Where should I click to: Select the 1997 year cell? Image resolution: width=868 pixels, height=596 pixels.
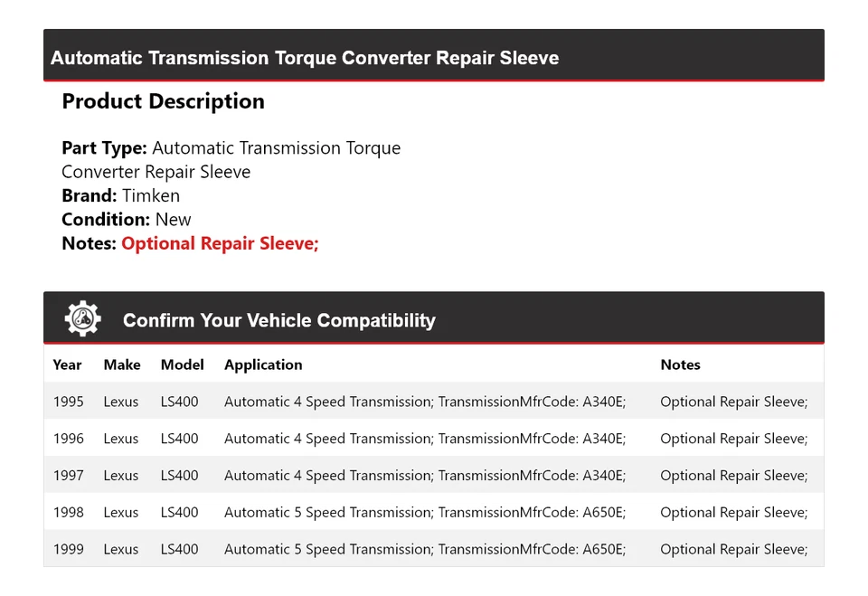click(68, 475)
